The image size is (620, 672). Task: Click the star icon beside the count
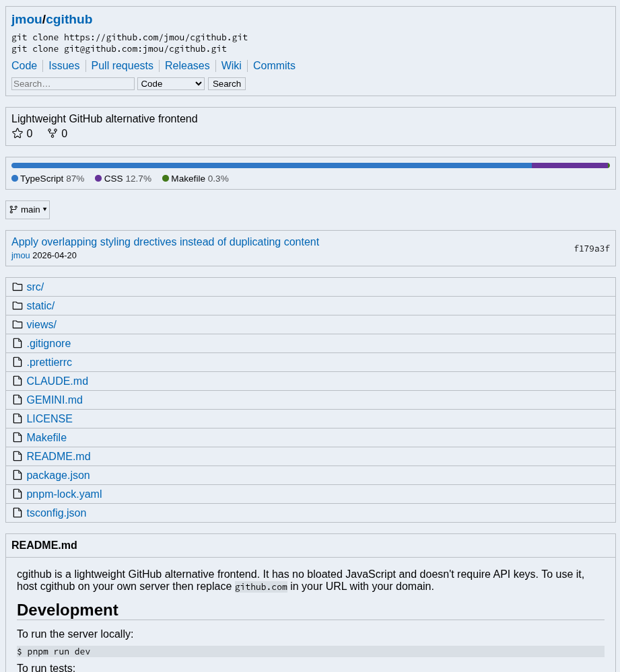point(18,133)
